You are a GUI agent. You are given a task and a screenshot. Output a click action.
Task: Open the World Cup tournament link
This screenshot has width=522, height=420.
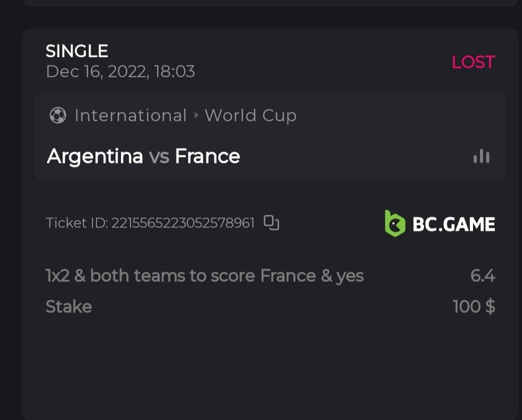[x=250, y=116]
